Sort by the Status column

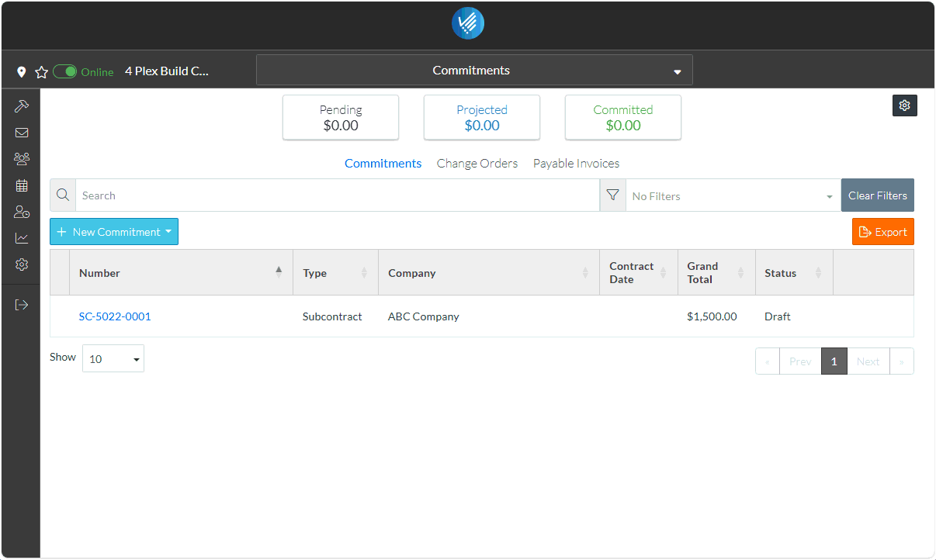click(x=794, y=272)
